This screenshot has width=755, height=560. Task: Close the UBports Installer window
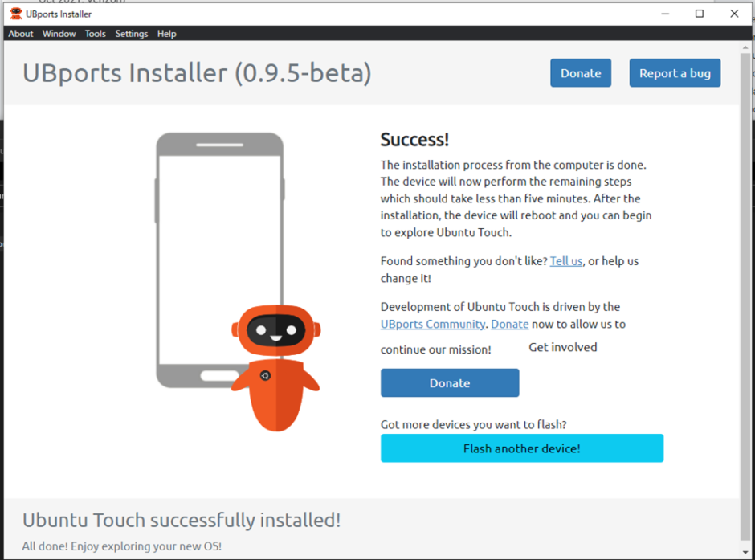coord(734,14)
